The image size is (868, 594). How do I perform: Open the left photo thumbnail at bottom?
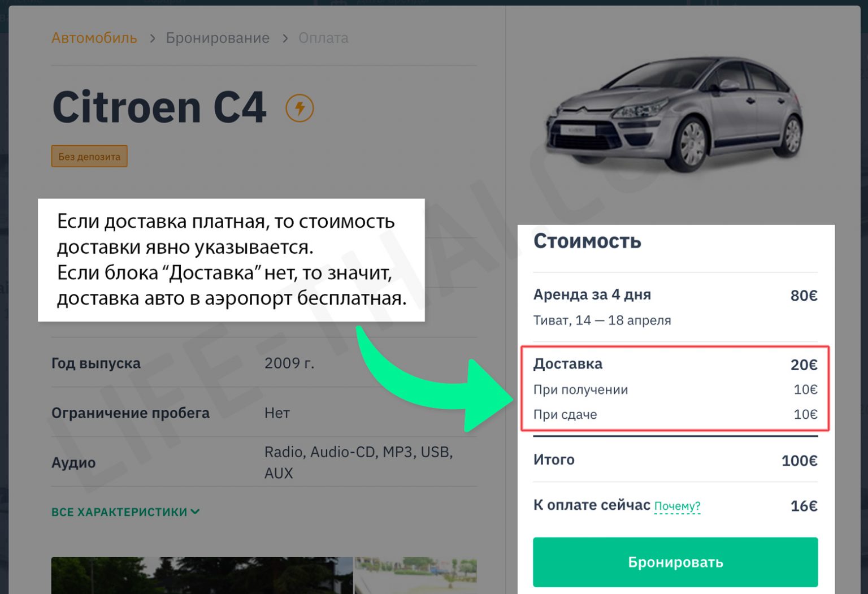tap(202, 575)
